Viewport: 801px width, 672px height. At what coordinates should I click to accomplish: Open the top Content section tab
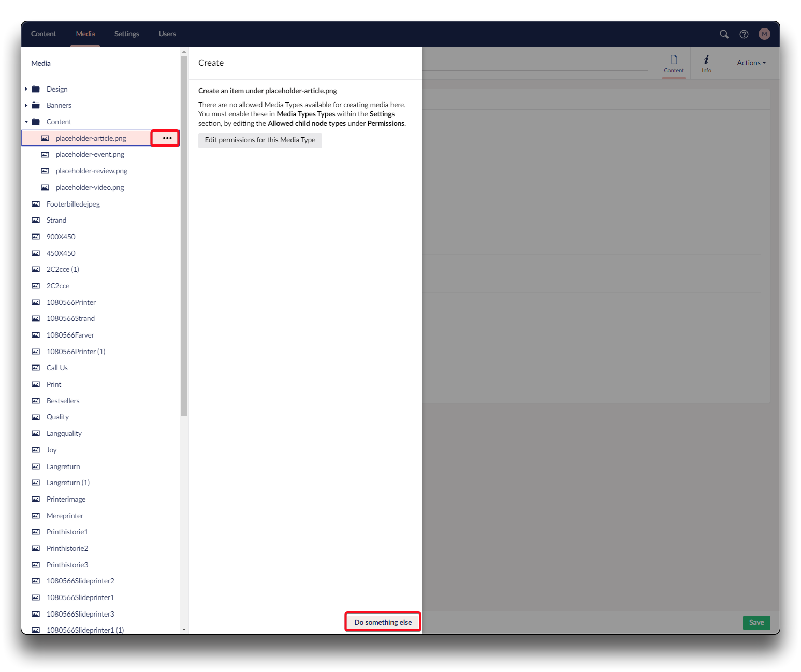[43, 34]
